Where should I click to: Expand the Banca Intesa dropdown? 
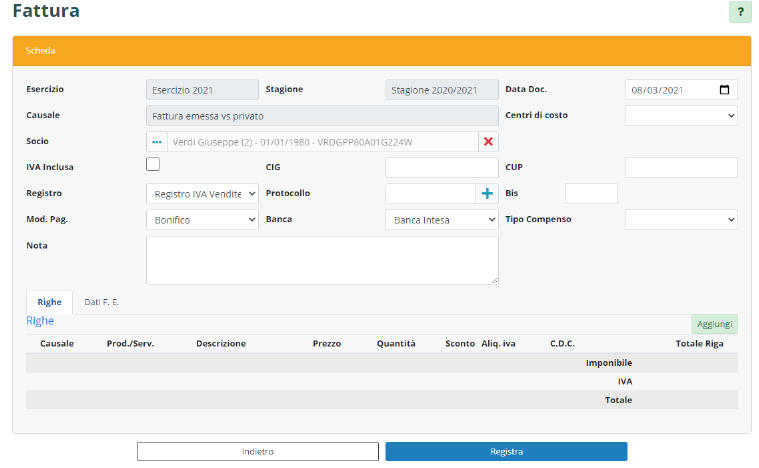441,219
